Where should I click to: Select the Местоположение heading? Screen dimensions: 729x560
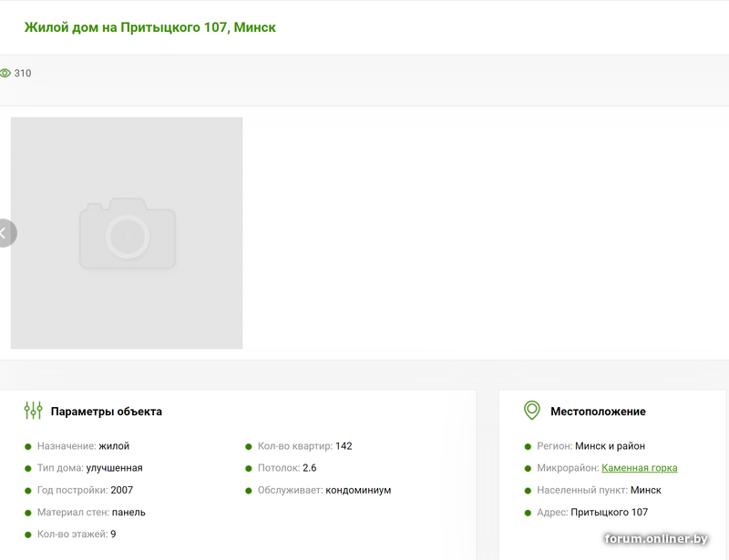click(x=598, y=412)
